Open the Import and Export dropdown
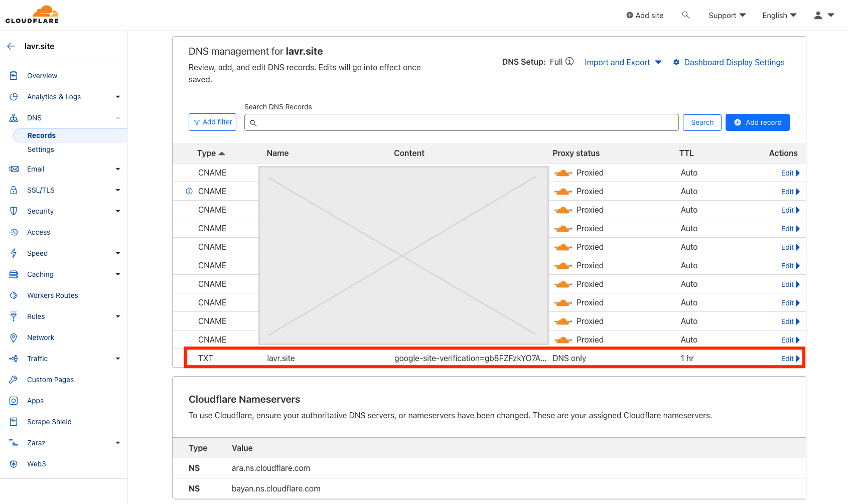This screenshot has height=504, width=848. pos(623,62)
